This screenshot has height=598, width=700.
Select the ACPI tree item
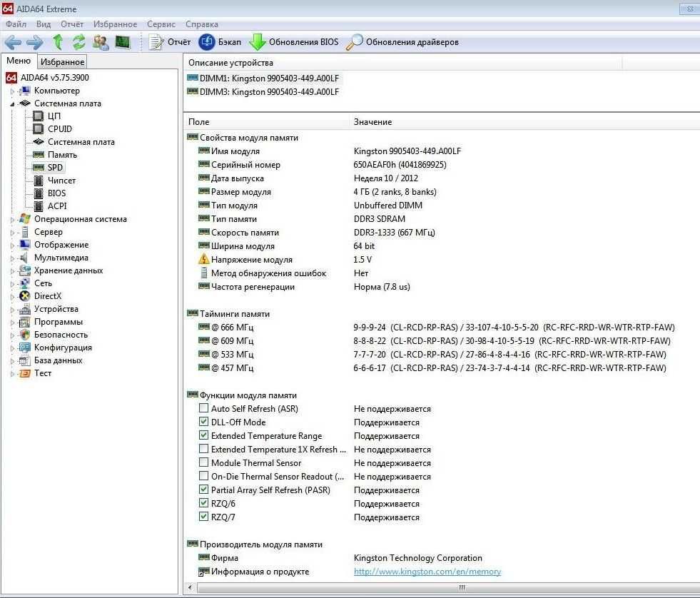[x=56, y=206]
